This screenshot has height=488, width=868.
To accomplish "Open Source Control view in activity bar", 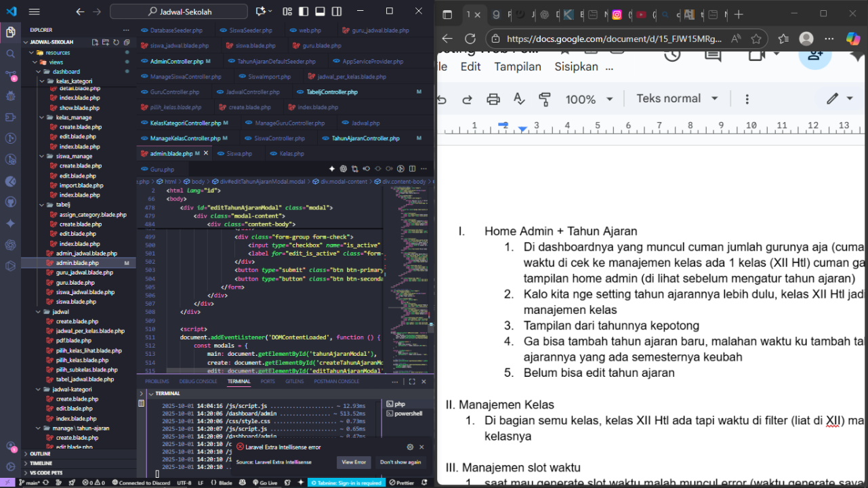I will pos(10,75).
